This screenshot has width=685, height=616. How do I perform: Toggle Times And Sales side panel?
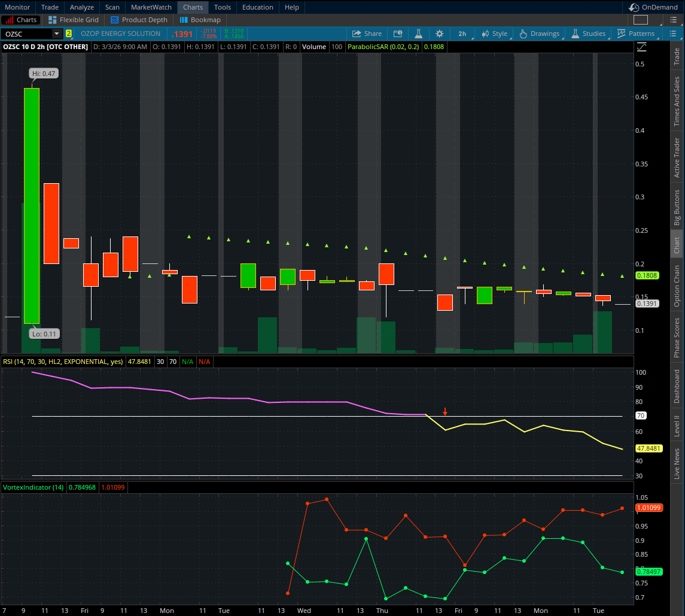point(677,101)
